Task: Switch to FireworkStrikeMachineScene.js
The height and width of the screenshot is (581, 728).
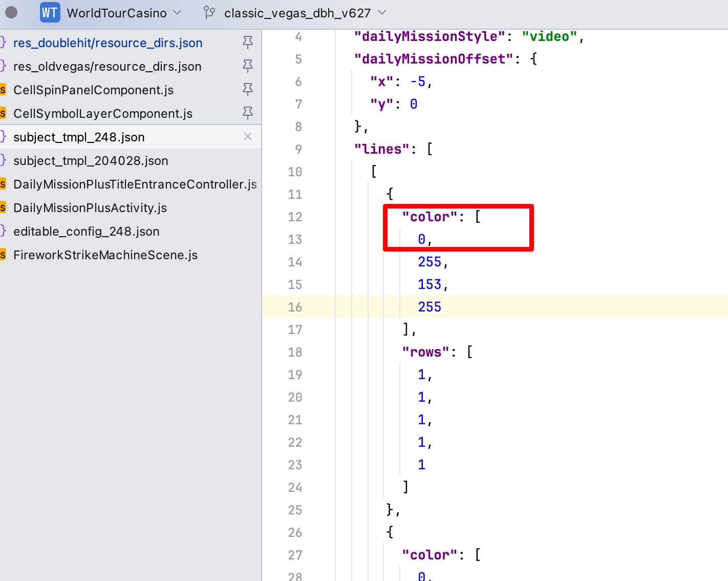Action: click(x=105, y=255)
